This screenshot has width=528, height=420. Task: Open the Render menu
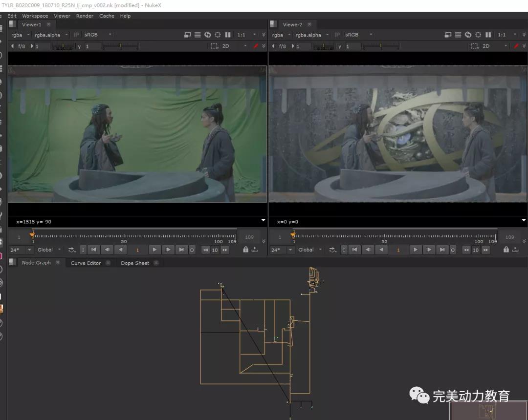click(x=85, y=16)
